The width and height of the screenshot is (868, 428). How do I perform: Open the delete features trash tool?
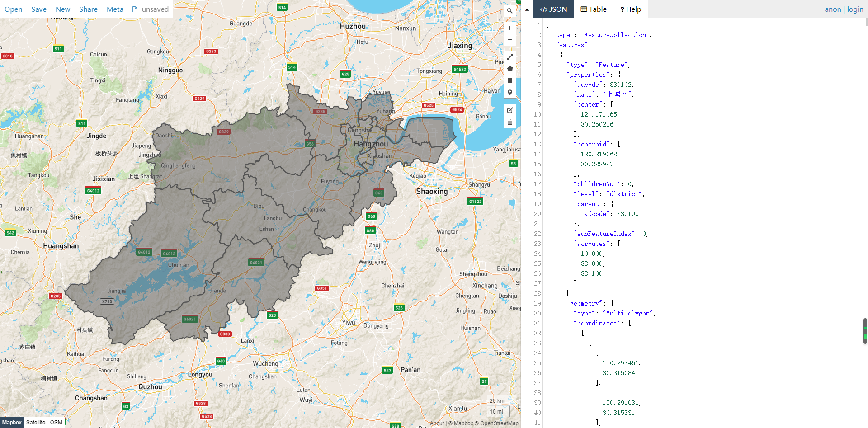[509, 122]
